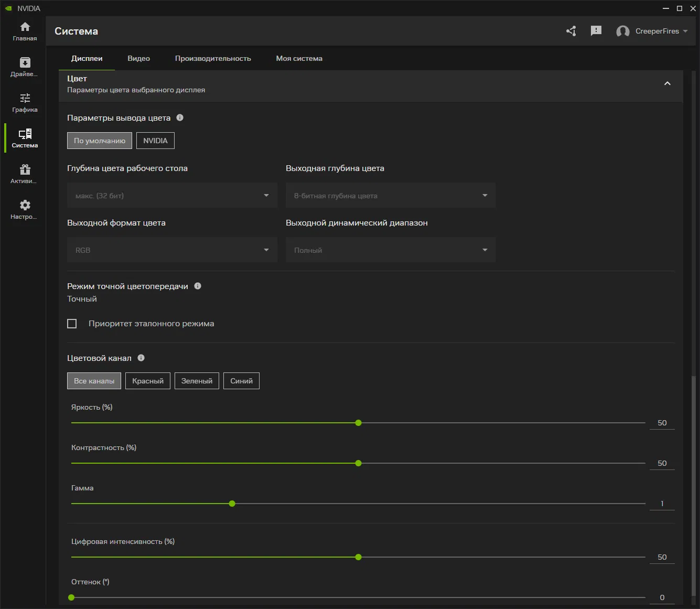Screen dimensions: 700x609
Task: Click info icon next to Цветовой канал
Action: pos(141,358)
